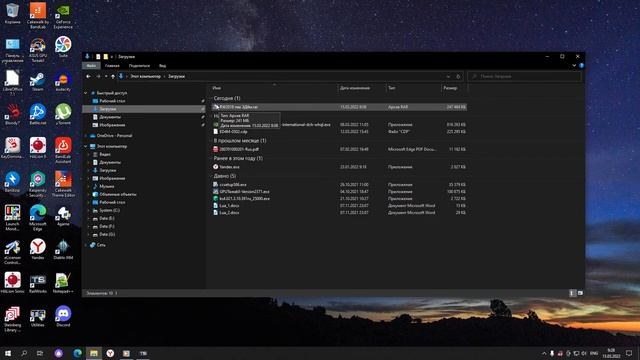The image size is (640, 360).
Task: Switch to large icons view in status bar
Action: tap(580, 293)
